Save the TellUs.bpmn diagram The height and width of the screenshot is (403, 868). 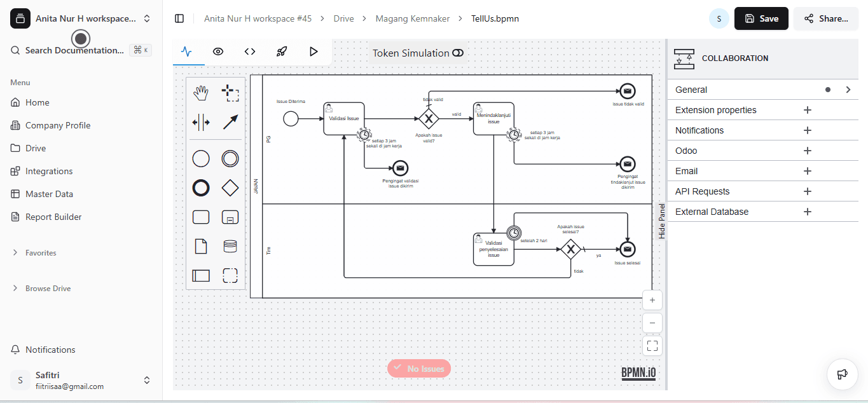[x=761, y=18]
